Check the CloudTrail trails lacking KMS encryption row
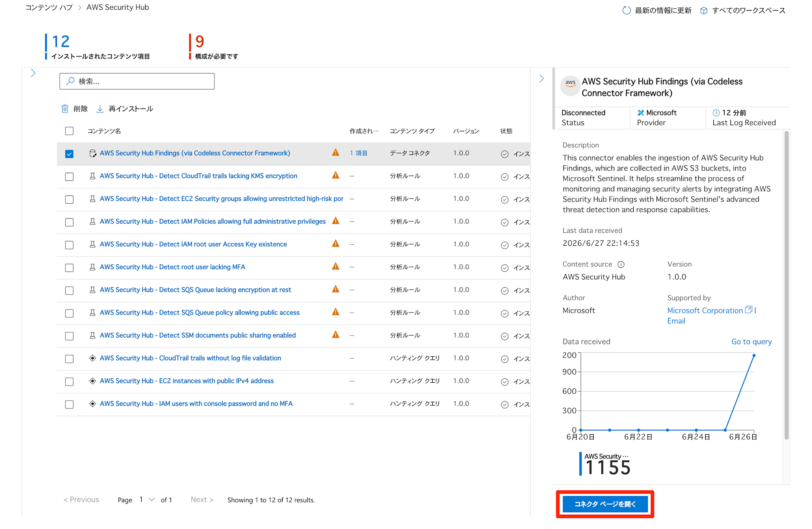Viewport: 812px width, 529px height. tap(69, 177)
